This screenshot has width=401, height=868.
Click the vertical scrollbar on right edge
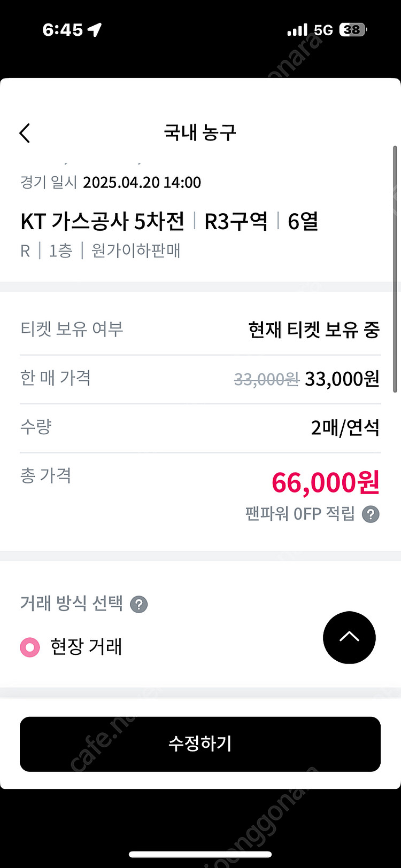coord(395,267)
